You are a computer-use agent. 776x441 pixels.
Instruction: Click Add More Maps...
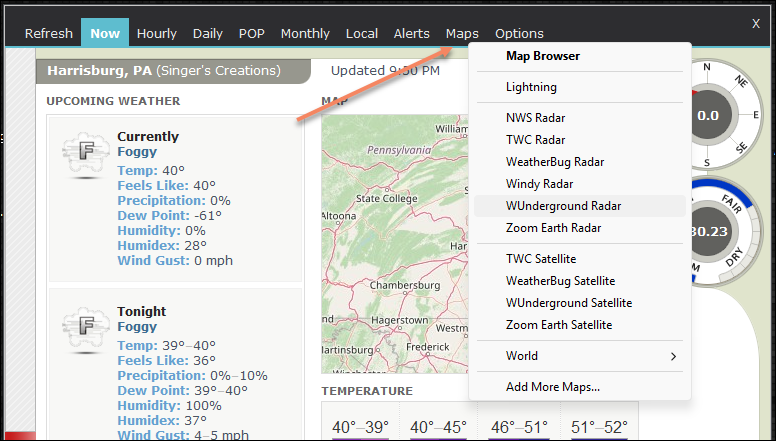click(x=552, y=386)
